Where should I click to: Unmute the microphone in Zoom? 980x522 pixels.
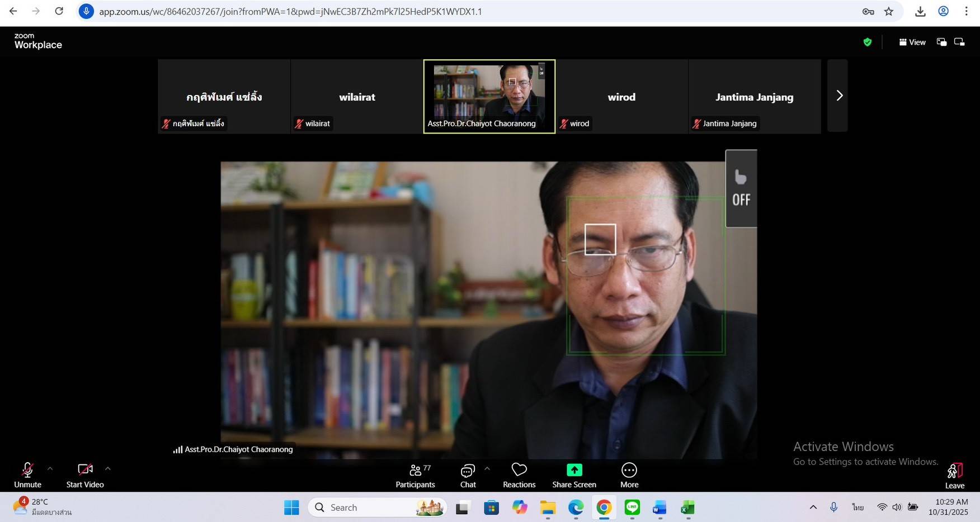pos(27,475)
